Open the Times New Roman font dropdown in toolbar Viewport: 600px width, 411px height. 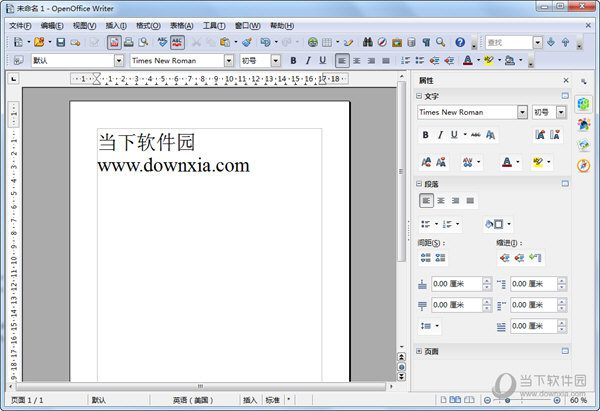[229, 60]
